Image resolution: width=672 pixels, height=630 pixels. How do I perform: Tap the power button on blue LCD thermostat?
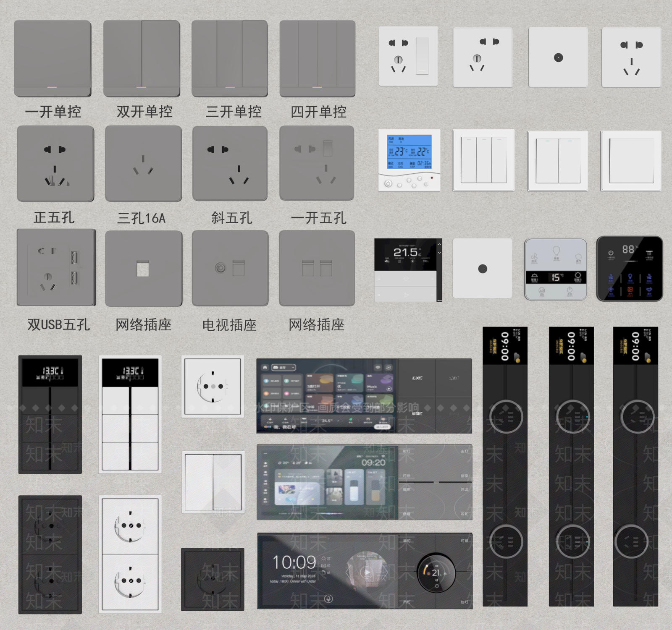[x=388, y=183]
